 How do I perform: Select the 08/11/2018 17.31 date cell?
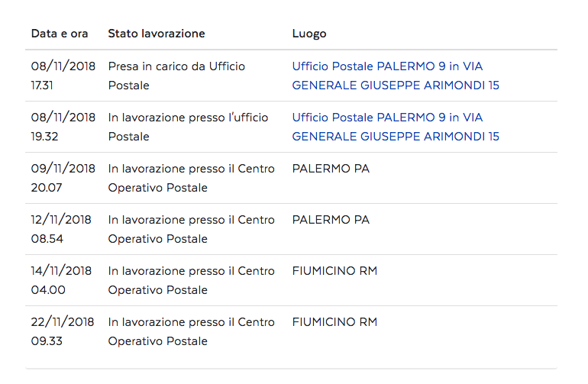click(x=63, y=76)
